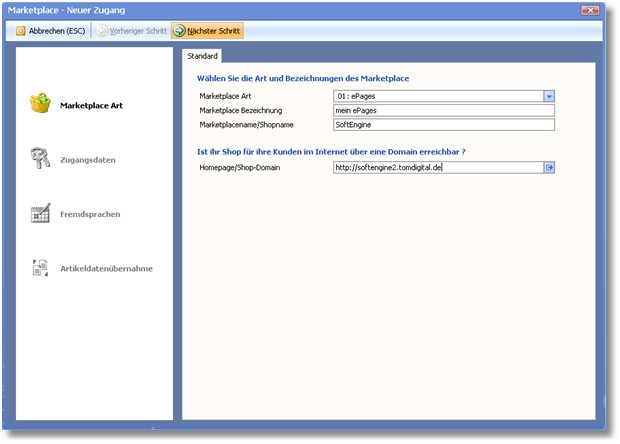
Task: Click into the Homepage/Shop-Domain URL field
Action: 437,168
